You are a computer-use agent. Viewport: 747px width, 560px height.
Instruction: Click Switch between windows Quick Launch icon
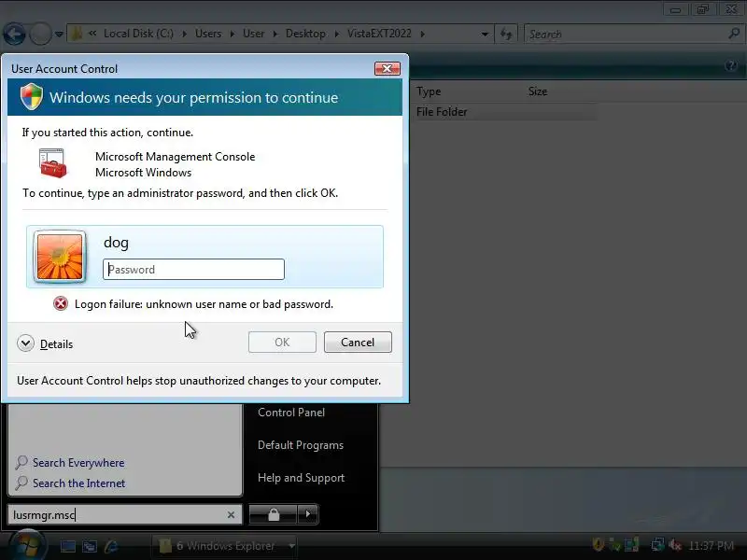pos(90,546)
